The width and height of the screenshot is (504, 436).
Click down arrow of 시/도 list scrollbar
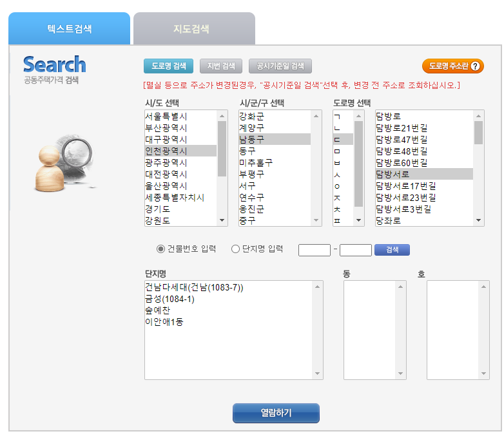click(x=222, y=220)
